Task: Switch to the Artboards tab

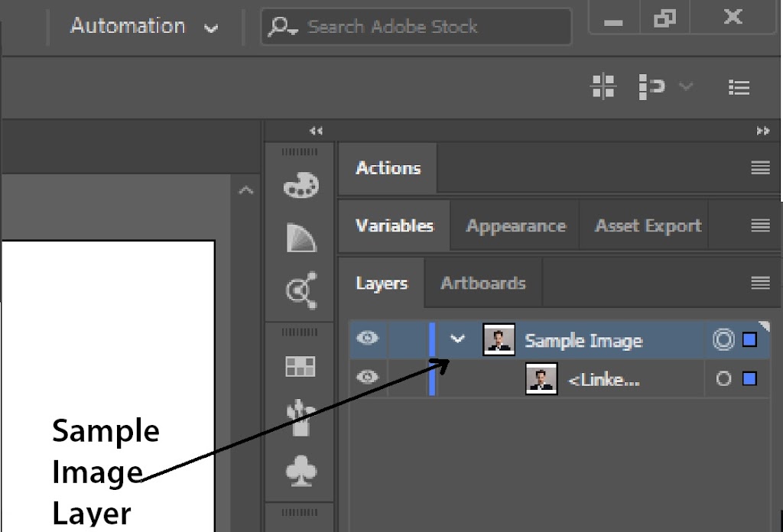Action: point(483,283)
